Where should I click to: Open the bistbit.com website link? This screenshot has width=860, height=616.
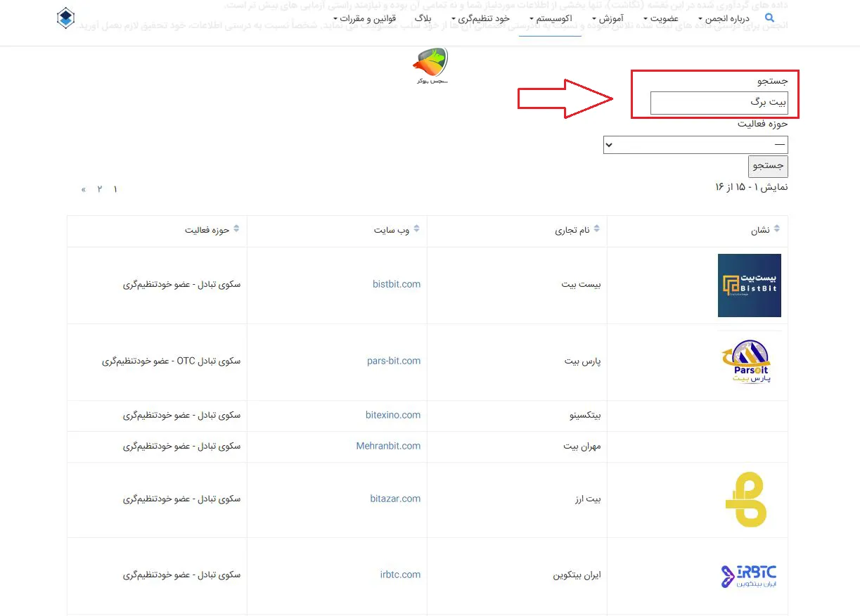[x=396, y=284]
